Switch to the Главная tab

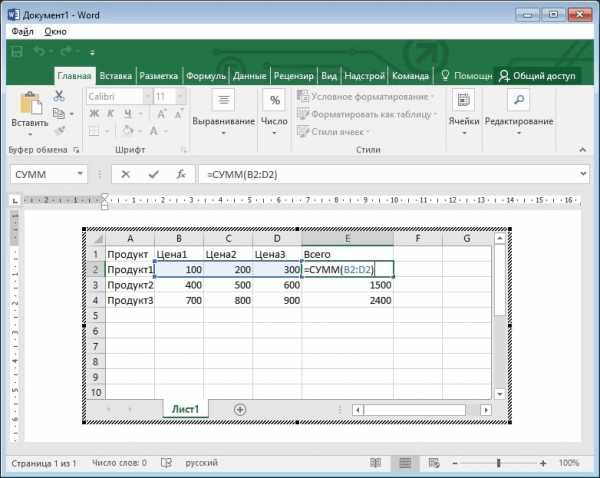point(74,76)
